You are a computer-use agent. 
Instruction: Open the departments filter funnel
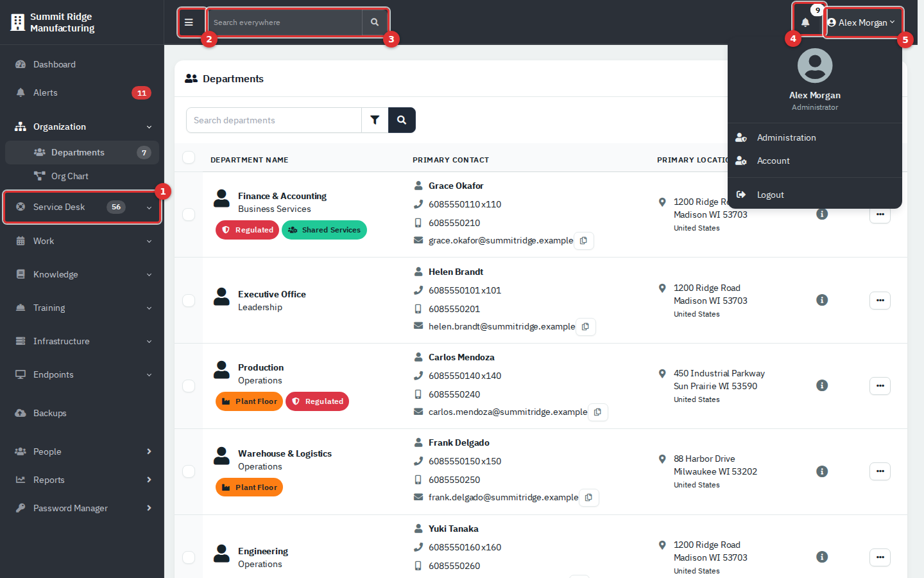[x=375, y=120]
